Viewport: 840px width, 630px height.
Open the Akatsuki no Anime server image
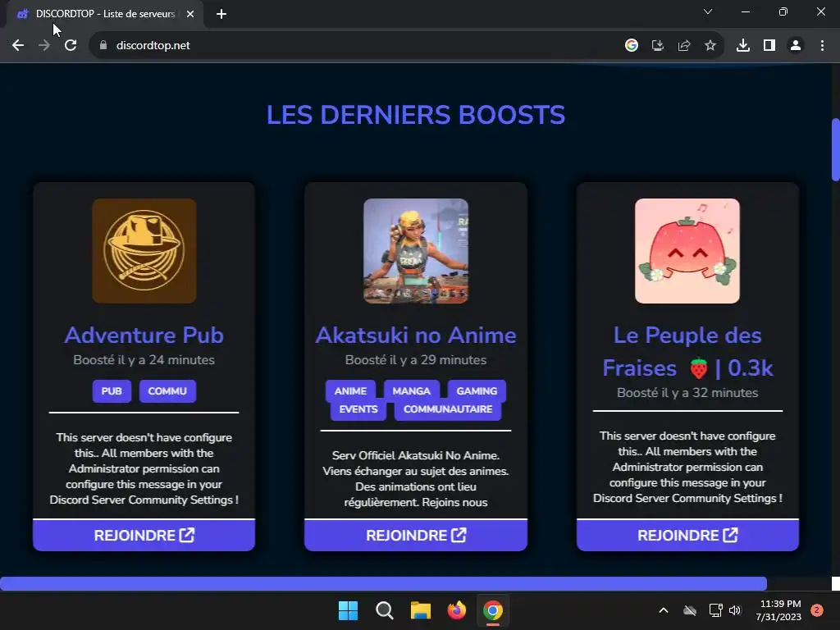pyautogui.click(x=416, y=251)
